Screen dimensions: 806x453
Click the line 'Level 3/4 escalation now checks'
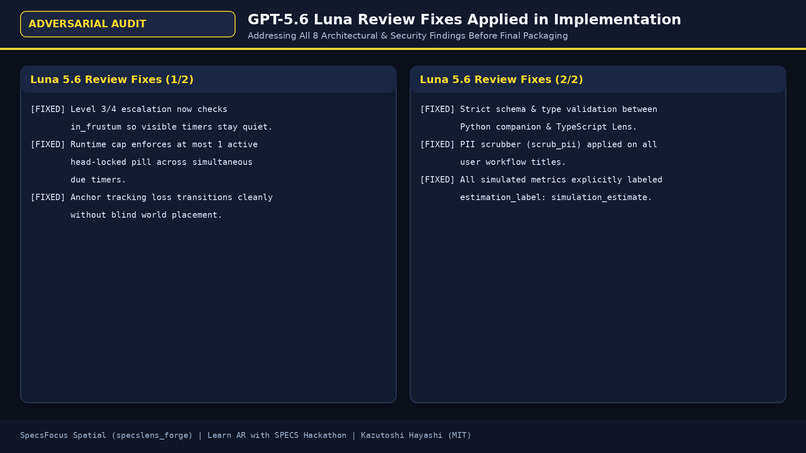click(x=149, y=109)
